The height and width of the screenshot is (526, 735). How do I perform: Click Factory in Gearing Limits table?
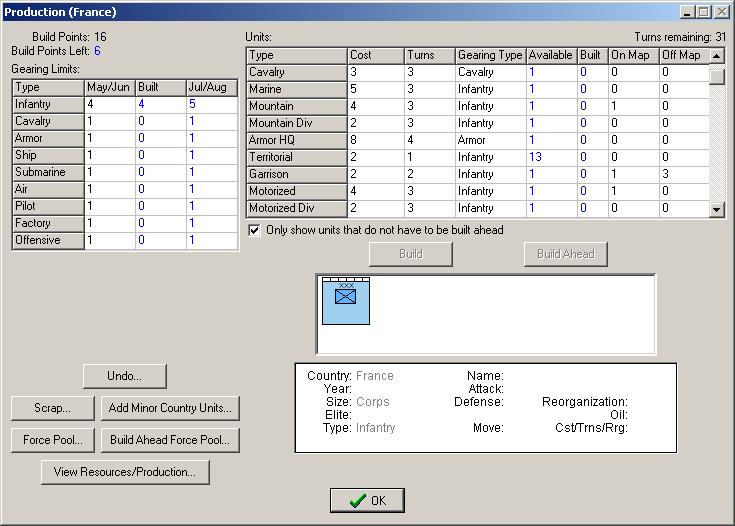tap(48, 223)
